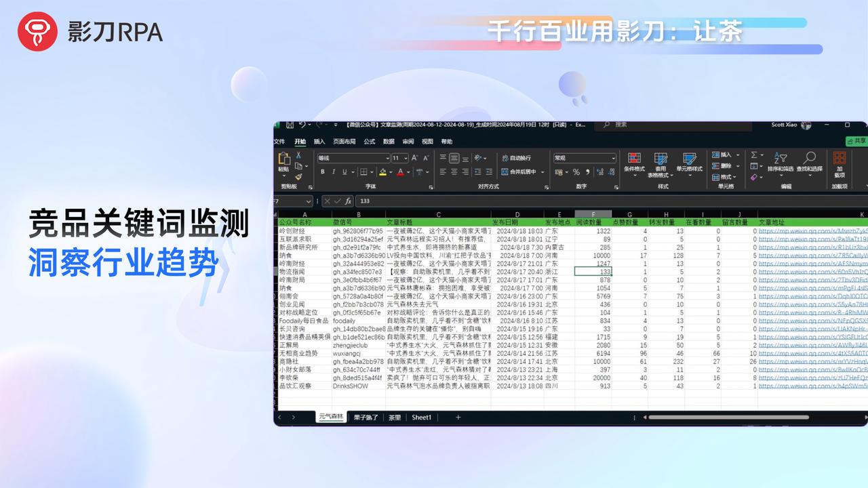Apply the red font color icon
Image resolution: width=868 pixels, height=488 pixels.
(x=400, y=171)
